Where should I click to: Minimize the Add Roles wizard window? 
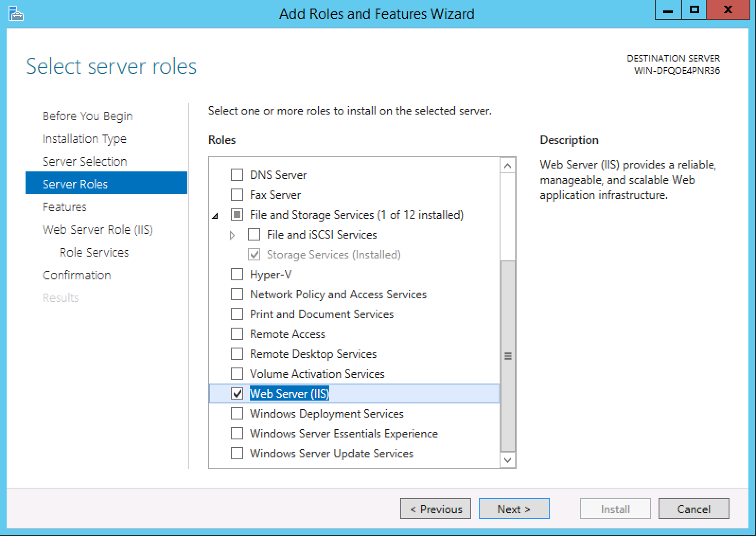pyautogui.click(x=668, y=10)
